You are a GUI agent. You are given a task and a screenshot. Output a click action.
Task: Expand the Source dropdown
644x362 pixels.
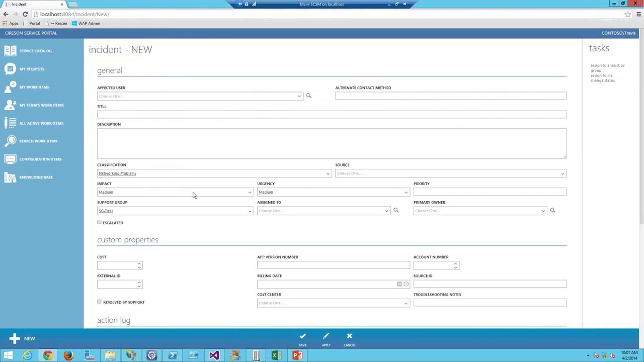[x=562, y=174]
